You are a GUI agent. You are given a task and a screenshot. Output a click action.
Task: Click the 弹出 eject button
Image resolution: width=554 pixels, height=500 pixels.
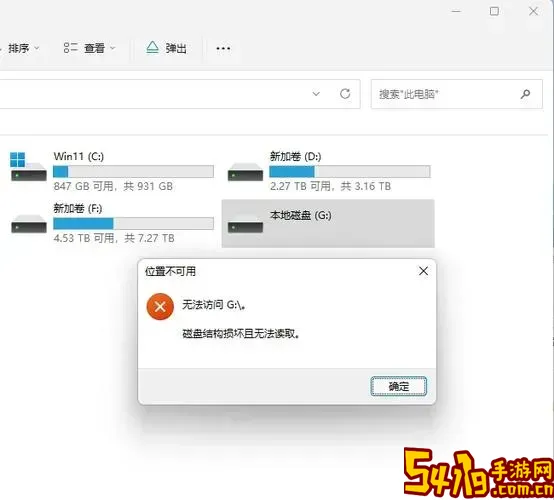click(x=166, y=48)
